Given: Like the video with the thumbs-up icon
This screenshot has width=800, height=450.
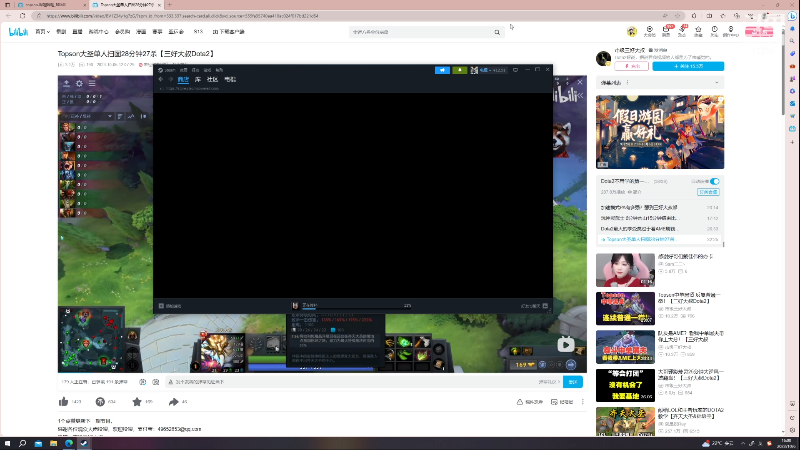Looking at the screenshot, I should pos(63,402).
